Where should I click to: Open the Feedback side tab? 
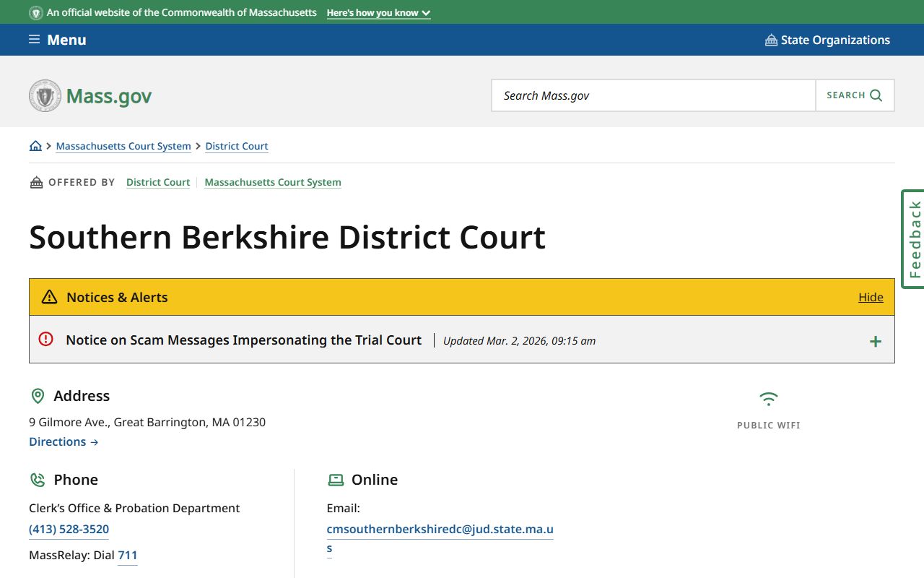click(913, 239)
